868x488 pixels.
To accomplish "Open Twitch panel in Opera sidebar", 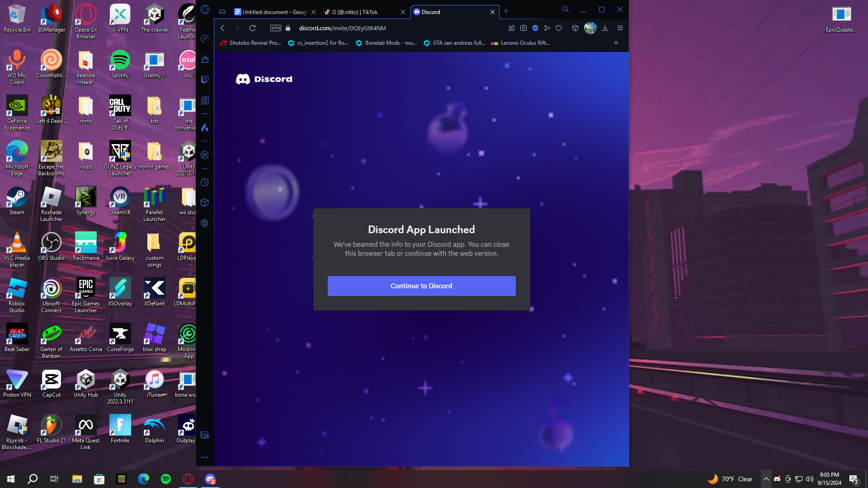I will [205, 80].
